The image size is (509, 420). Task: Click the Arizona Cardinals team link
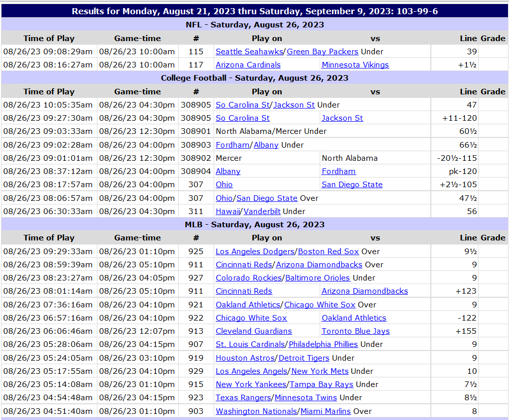pyautogui.click(x=248, y=65)
